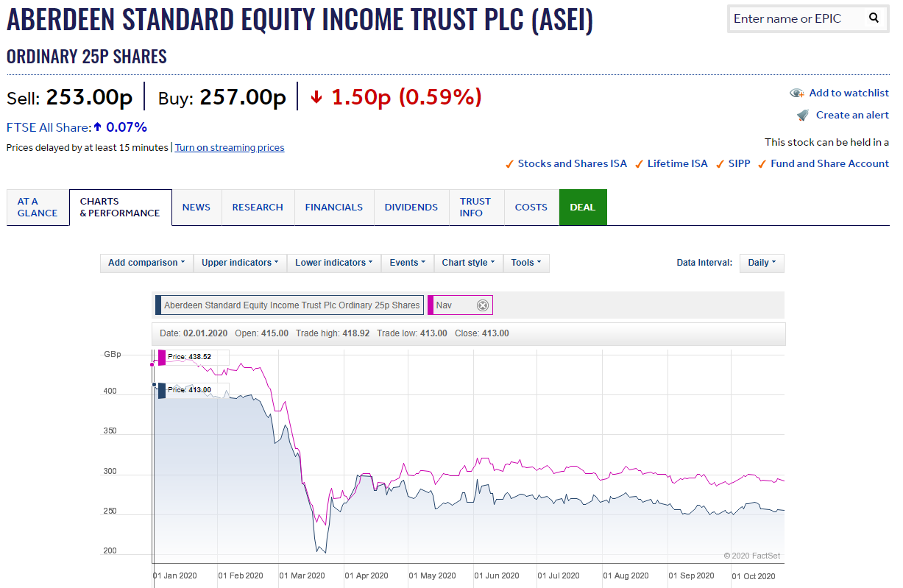Open the Events dropdown
The image size is (903, 588).
tap(407, 263)
